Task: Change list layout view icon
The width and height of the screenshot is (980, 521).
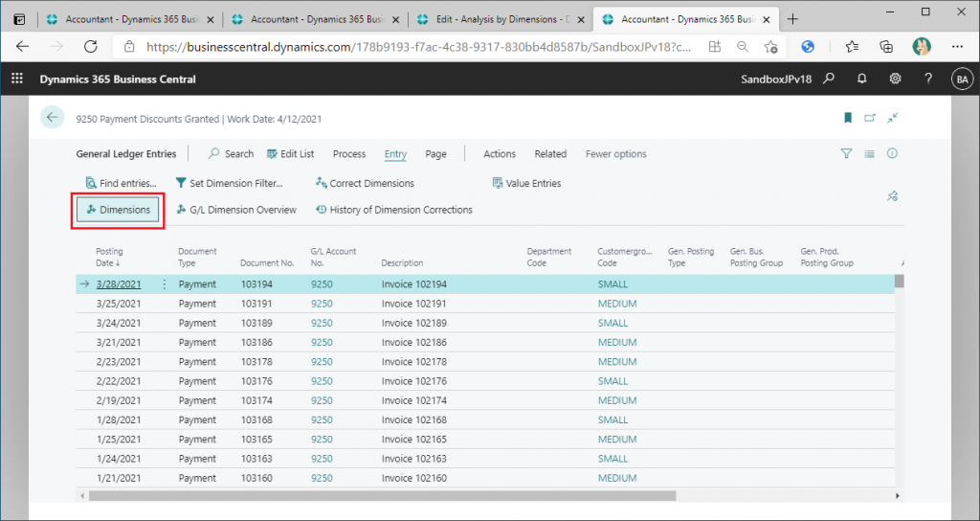Action: 869,153
